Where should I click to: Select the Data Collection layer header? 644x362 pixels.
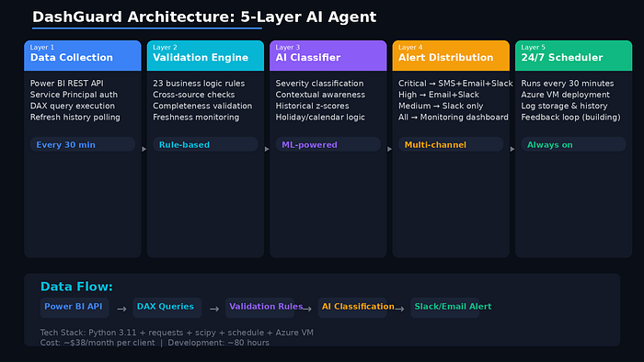tap(83, 55)
